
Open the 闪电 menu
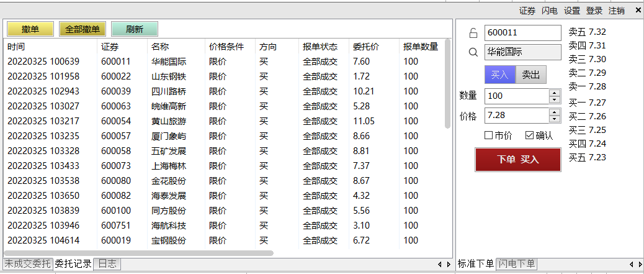[550, 11]
